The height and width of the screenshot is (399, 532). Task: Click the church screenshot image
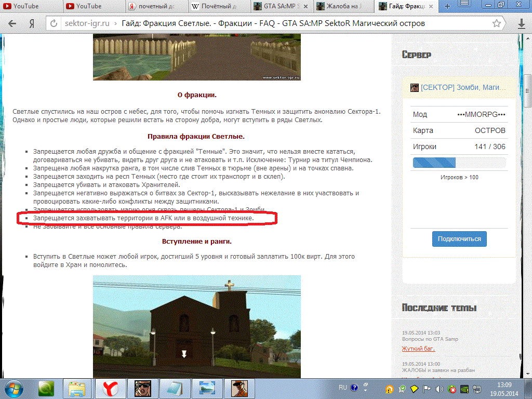(x=197, y=327)
